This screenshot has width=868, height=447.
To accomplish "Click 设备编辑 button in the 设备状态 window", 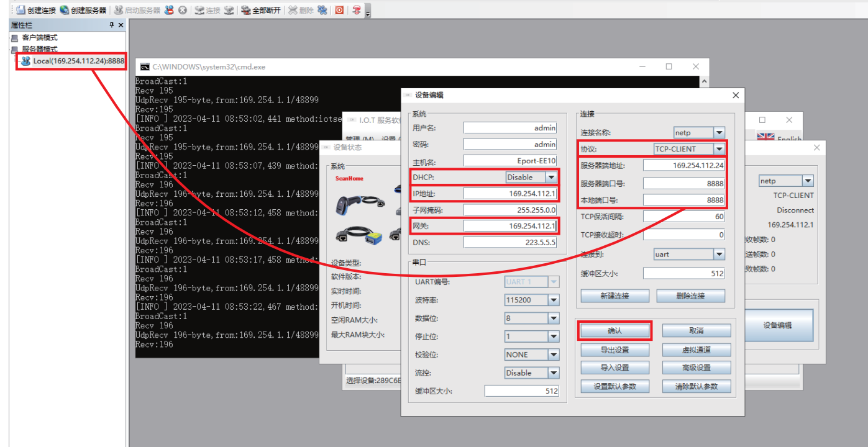I will pos(778,325).
